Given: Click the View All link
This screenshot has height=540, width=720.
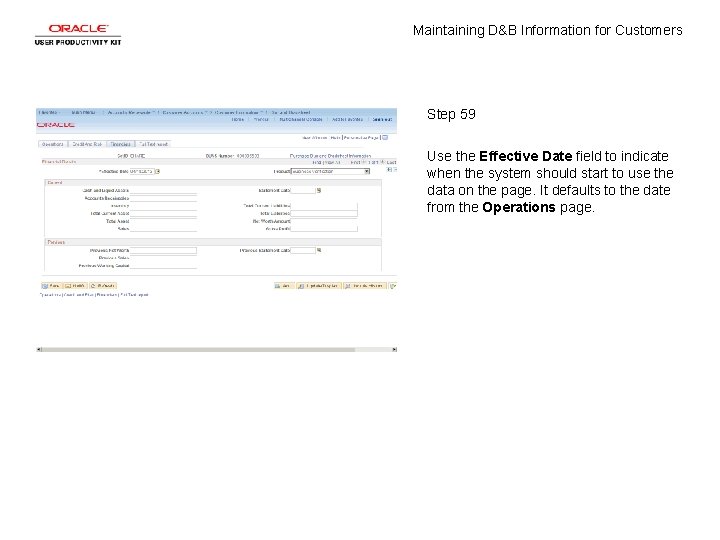Looking at the screenshot, I should [x=332, y=162].
